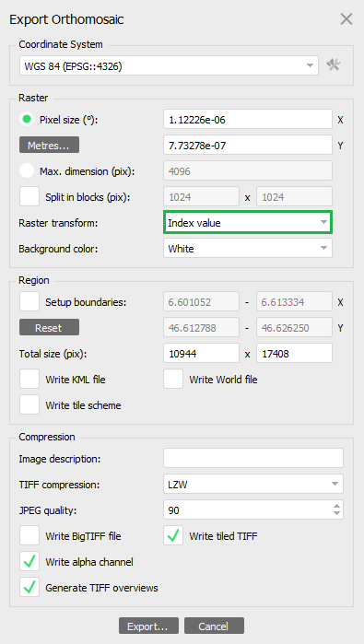Select Max. dimension radio button
Screen dimensions: 364x644
27,170
